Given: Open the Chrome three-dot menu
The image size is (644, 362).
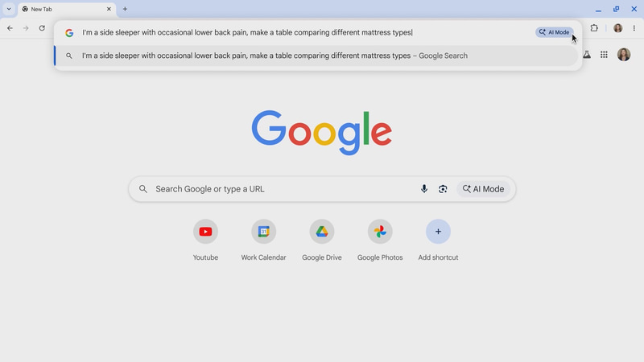Looking at the screenshot, I should 634,28.
